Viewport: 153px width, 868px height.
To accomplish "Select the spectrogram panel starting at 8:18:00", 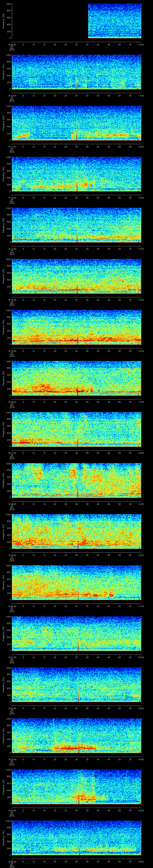I will [77, 481].
